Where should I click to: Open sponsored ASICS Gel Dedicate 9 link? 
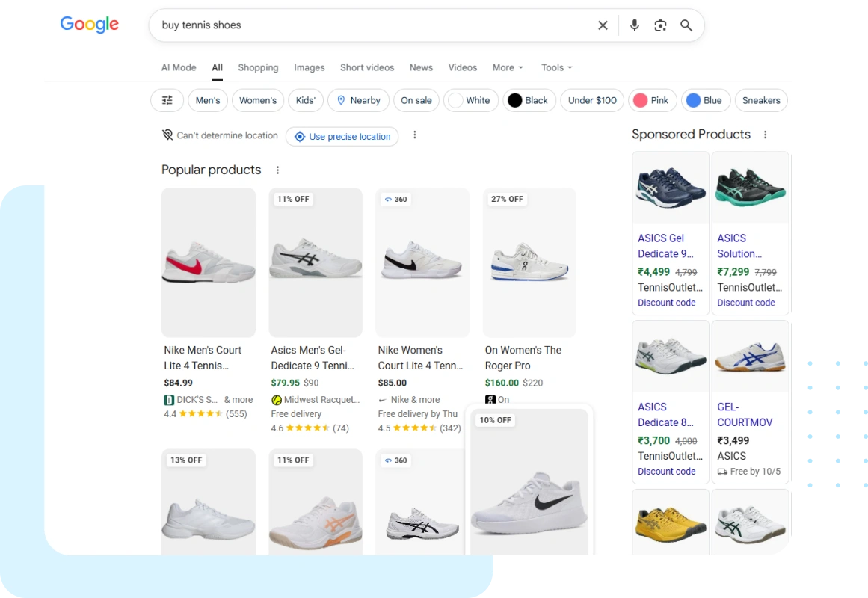[665, 246]
